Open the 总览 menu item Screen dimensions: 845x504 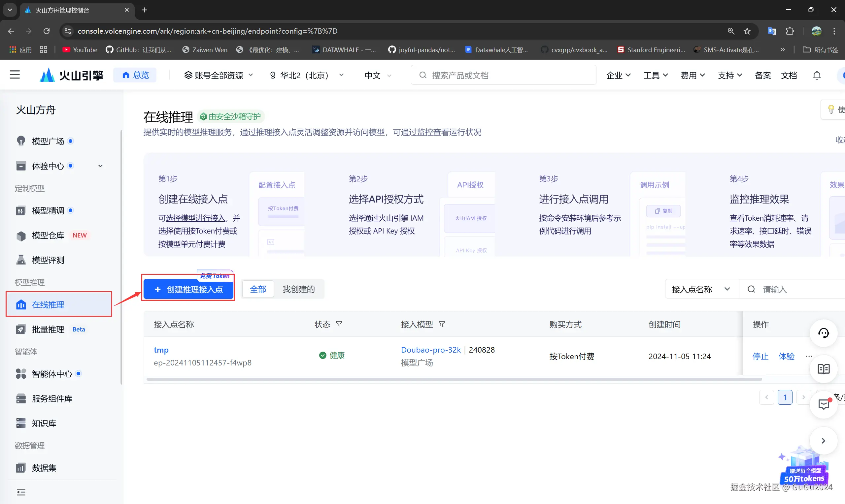135,75
